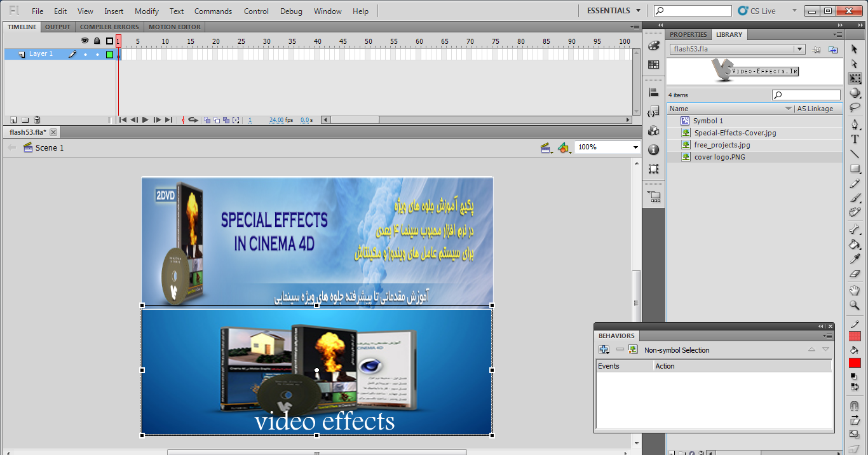The height and width of the screenshot is (455, 868).
Task: Open the Transform panel icon
Action: 654,169
